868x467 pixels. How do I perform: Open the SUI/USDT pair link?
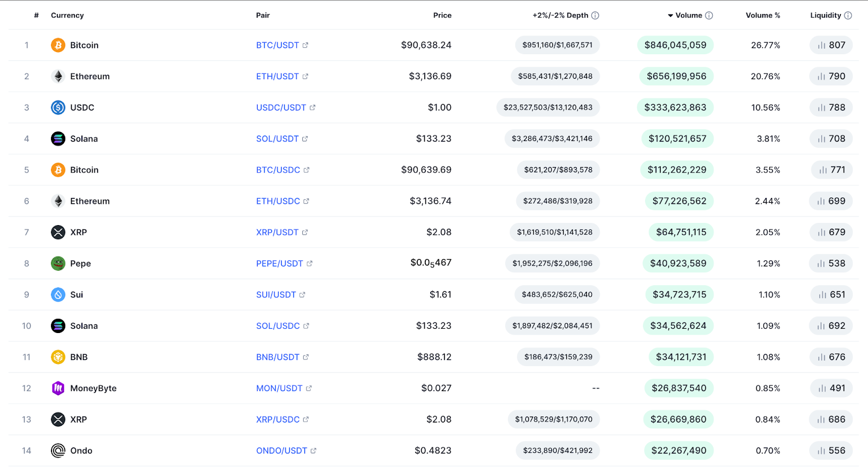[x=276, y=295]
